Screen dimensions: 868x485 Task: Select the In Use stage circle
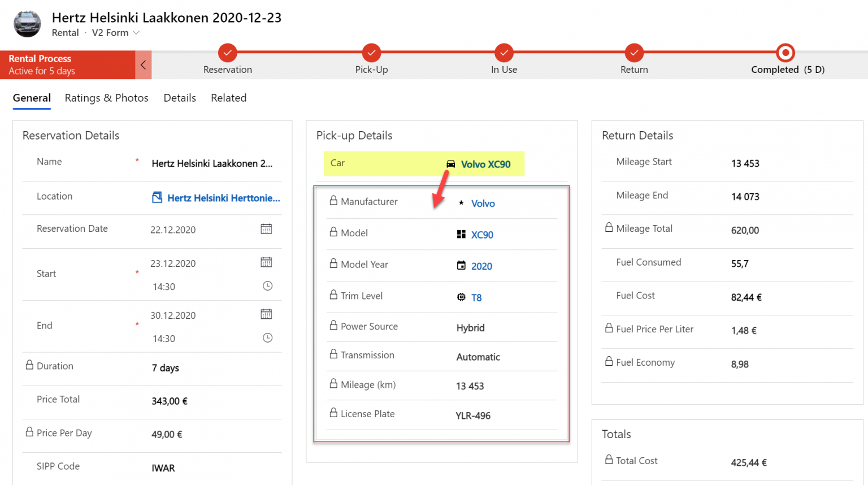click(x=504, y=53)
